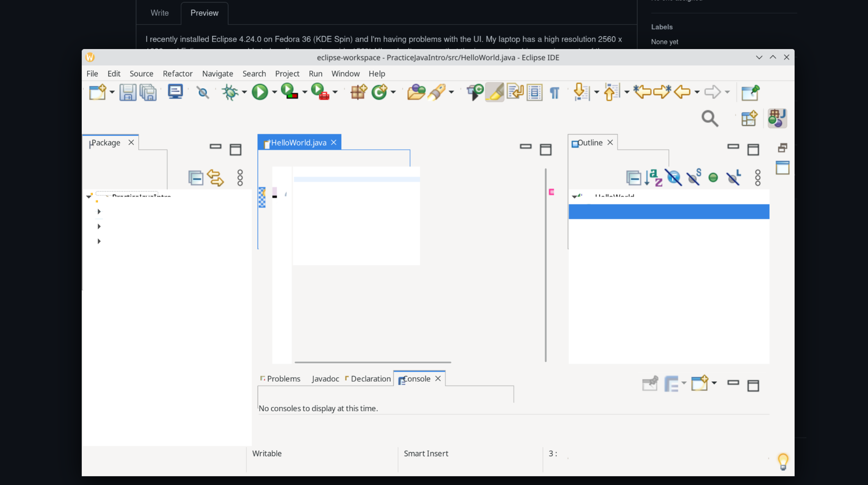This screenshot has height=485, width=868.
Task: Switch to the Problems tab
Action: [283, 379]
